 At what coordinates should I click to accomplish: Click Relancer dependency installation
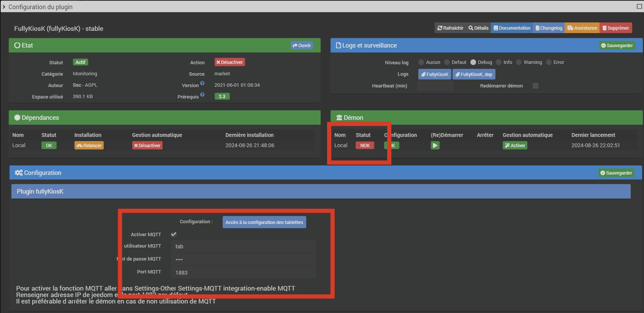[x=89, y=145]
